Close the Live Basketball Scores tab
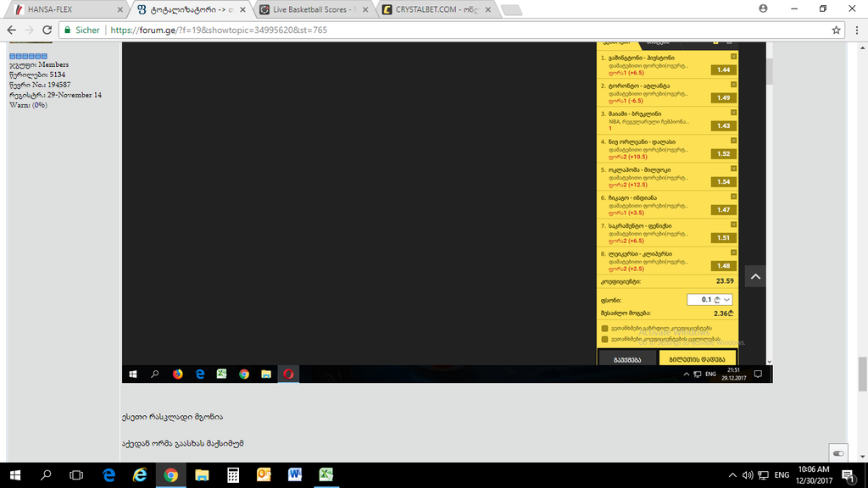Image resolution: width=868 pixels, height=488 pixels. click(x=365, y=9)
